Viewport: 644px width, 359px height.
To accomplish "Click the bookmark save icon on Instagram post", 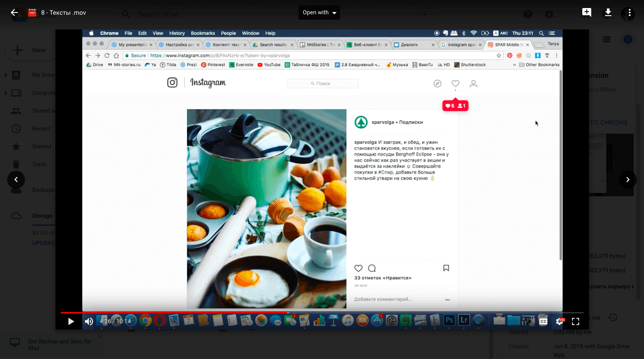I will [446, 268].
